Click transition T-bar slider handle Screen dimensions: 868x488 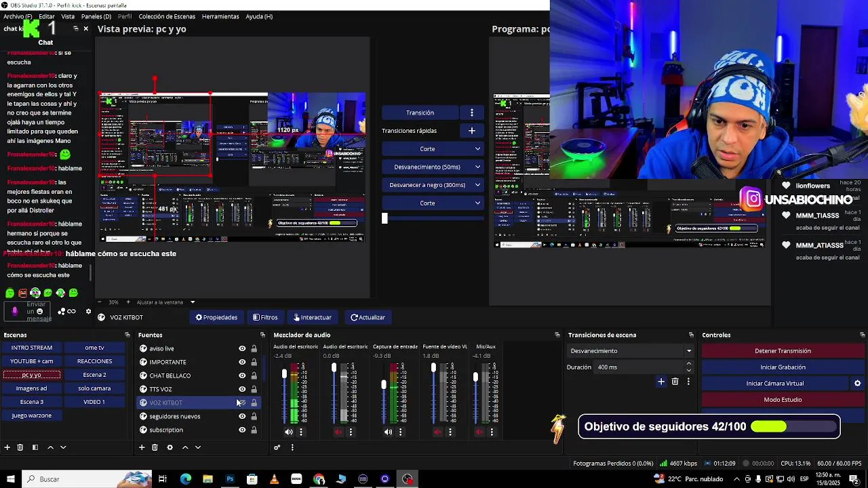[x=384, y=218]
